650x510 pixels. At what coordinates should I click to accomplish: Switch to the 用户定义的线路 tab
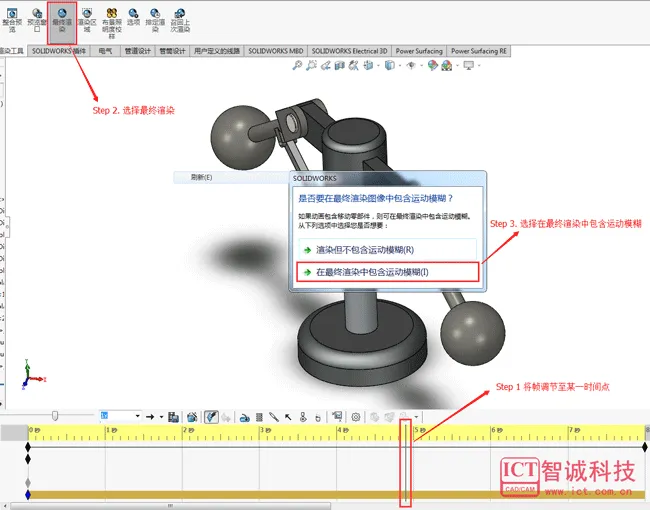[x=217, y=51]
